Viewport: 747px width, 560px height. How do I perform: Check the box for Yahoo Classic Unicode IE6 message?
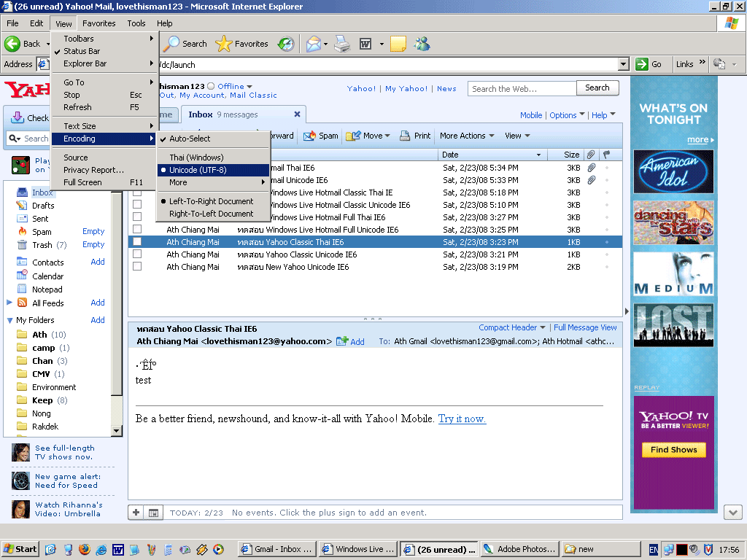tap(137, 254)
